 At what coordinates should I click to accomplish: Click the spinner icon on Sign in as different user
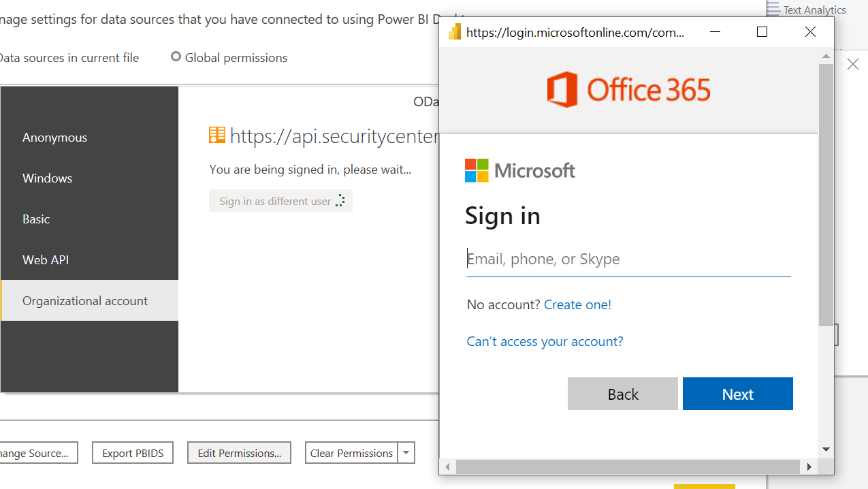coord(341,200)
